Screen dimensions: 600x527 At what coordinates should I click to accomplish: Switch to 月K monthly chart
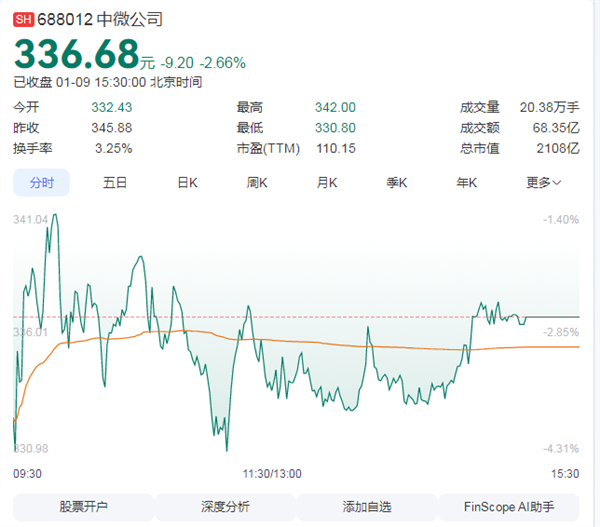pyautogui.click(x=327, y=182)
